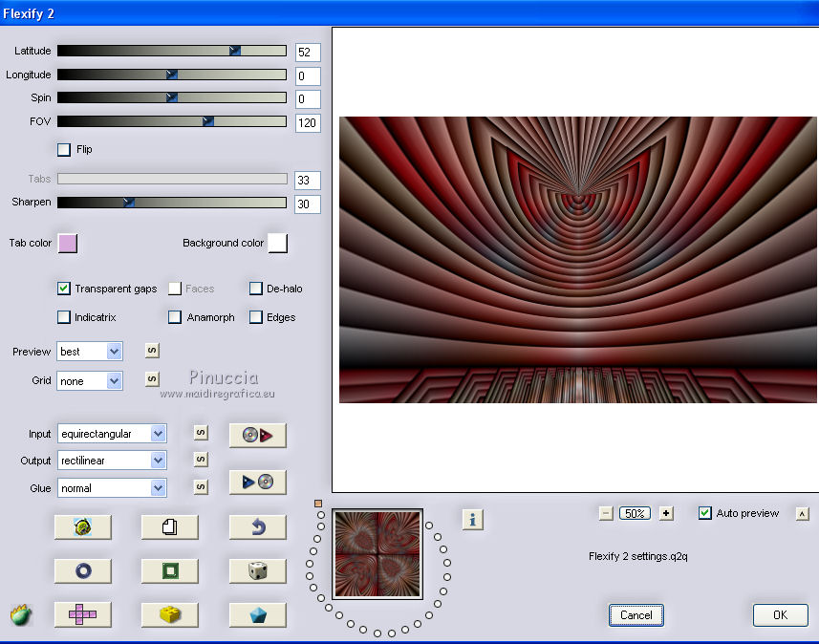Viewport: 819px width, 644px height.
Task: Click the 'Flexify 2 settings.q2q' text
Action: pos(638,556)
